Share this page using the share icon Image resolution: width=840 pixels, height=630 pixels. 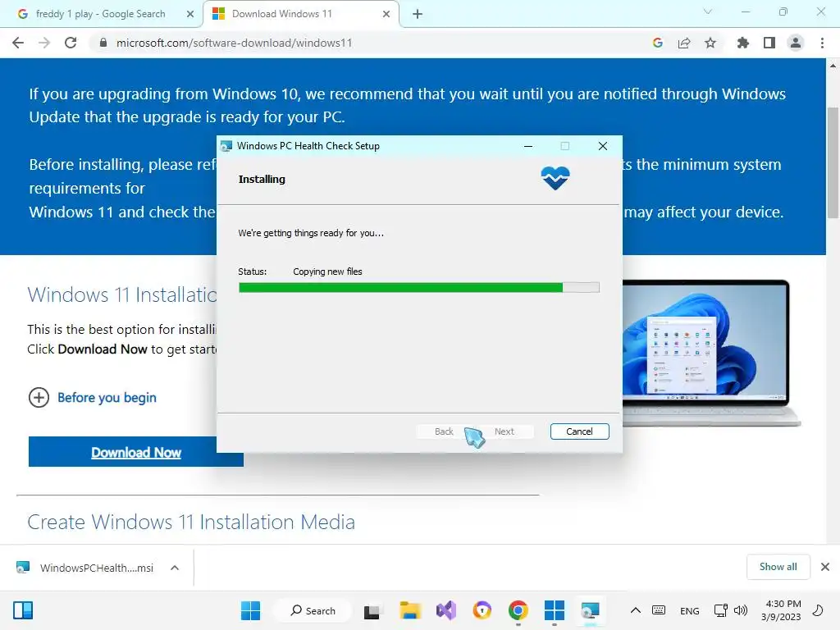pos(684,43)
